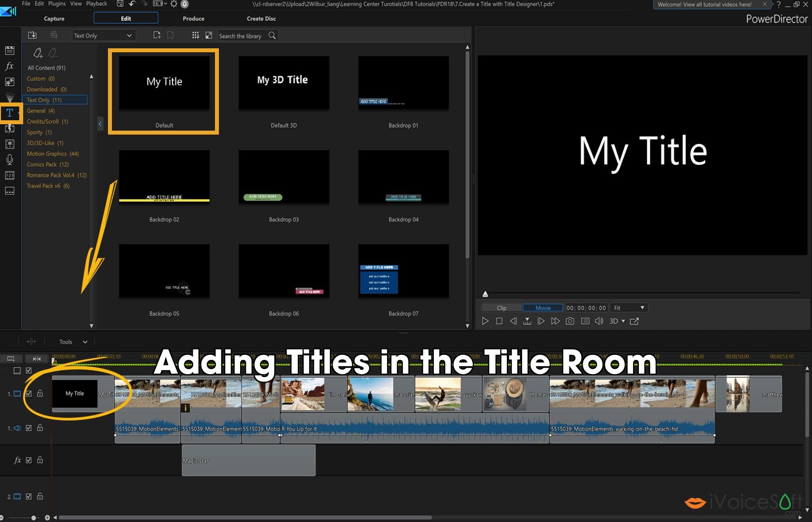Open preferences gear icon in top bar
This screenshot has width=812, height=522.
coord(174,4)
